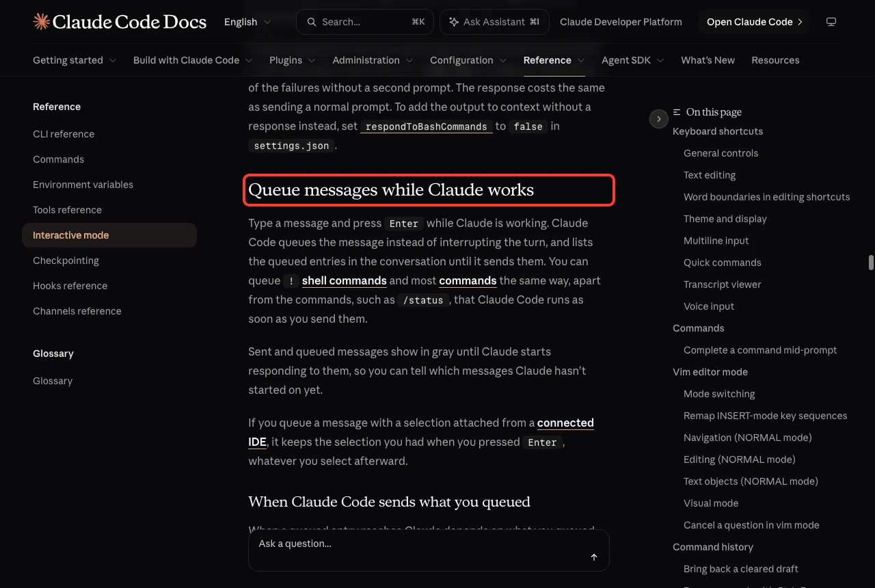This screenshot has width=875, height=588.
Task: Click the search magnifier icon
Action: (312, 22)
